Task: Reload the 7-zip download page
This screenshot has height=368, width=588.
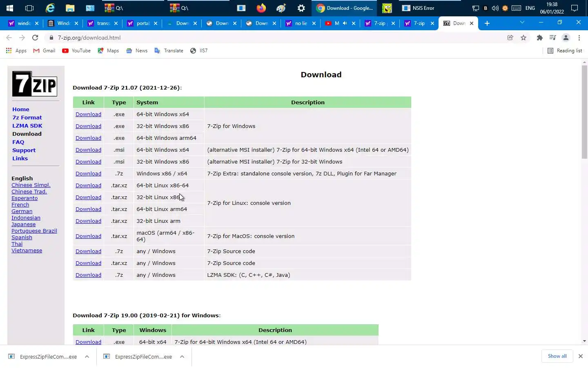Action: [x=35, y=38]
